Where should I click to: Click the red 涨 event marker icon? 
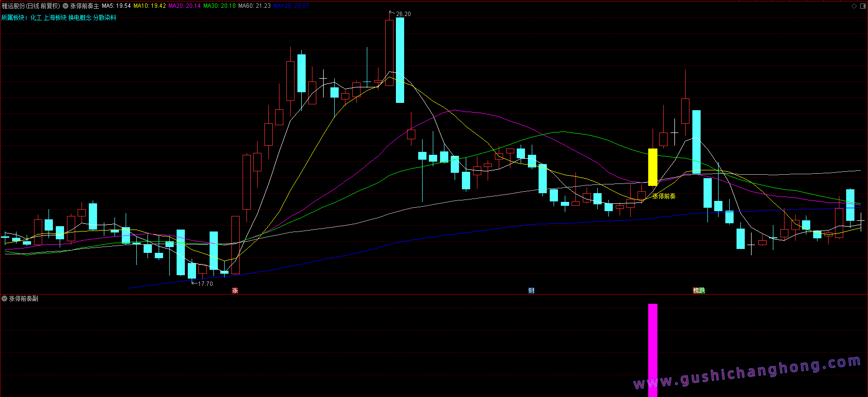235,290
